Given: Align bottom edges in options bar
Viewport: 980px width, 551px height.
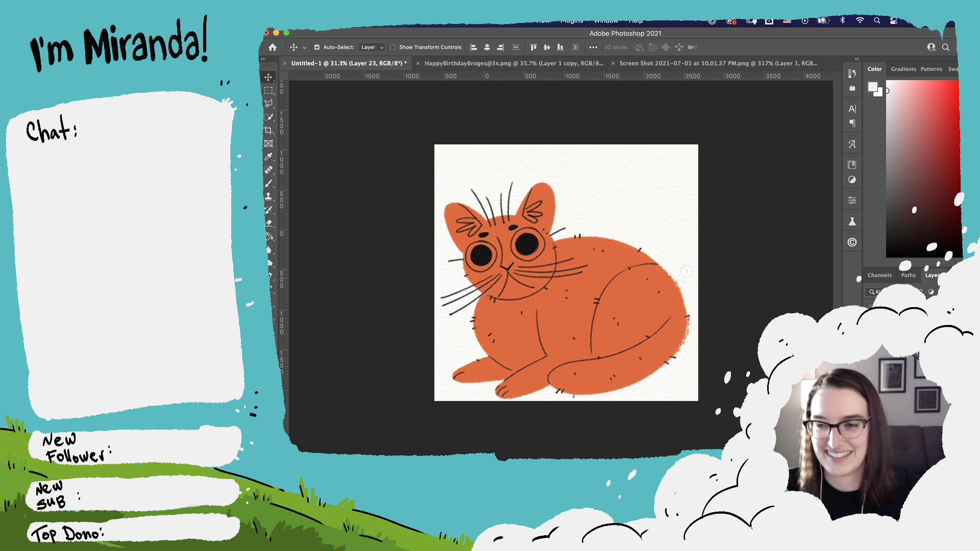Looking at the screenshot, I should [560, 47].
